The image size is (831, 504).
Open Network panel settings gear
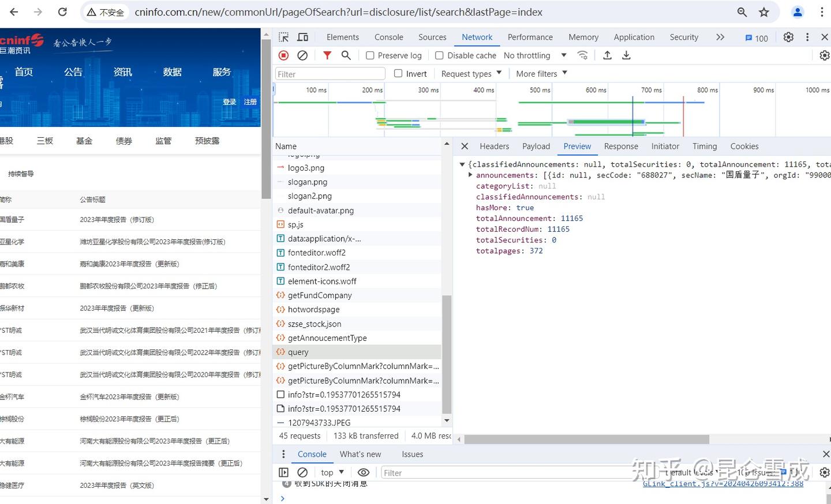(825, 55)
